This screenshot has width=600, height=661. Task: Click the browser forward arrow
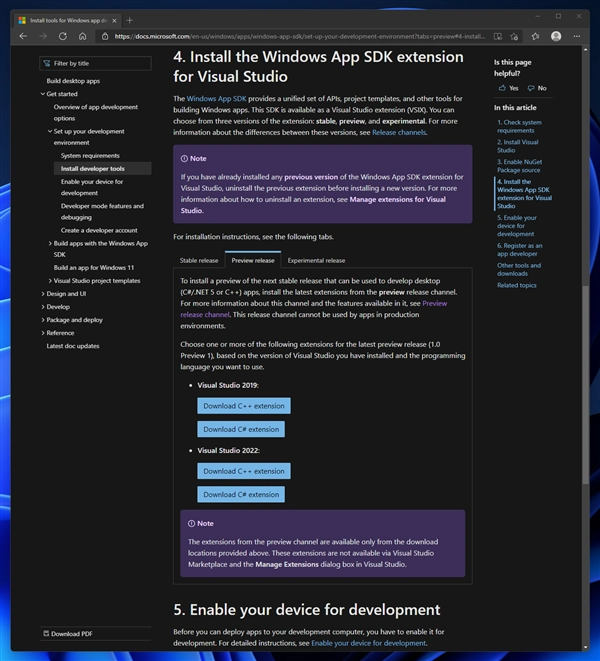43,37
